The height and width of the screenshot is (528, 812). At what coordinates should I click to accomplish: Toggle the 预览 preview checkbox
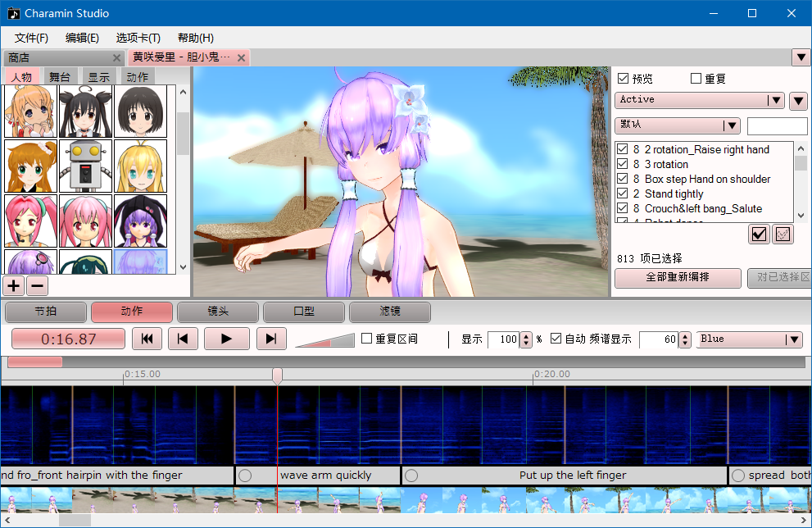coord(623,79)
